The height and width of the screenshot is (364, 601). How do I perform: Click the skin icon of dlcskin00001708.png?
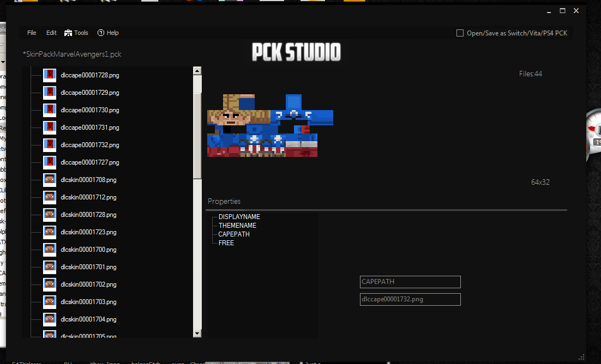click(50, 180)
